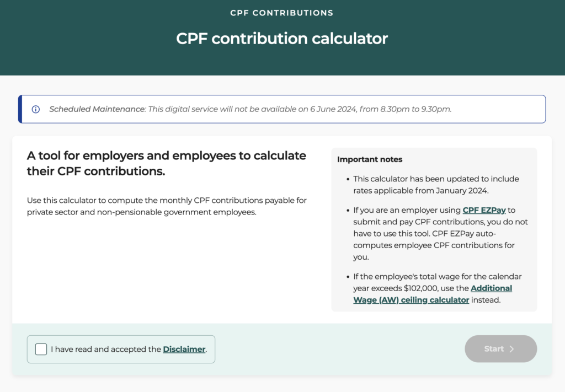The image size is (565, 392).
Task: Click the Important notes heading
Action: (x=370, y=159)
